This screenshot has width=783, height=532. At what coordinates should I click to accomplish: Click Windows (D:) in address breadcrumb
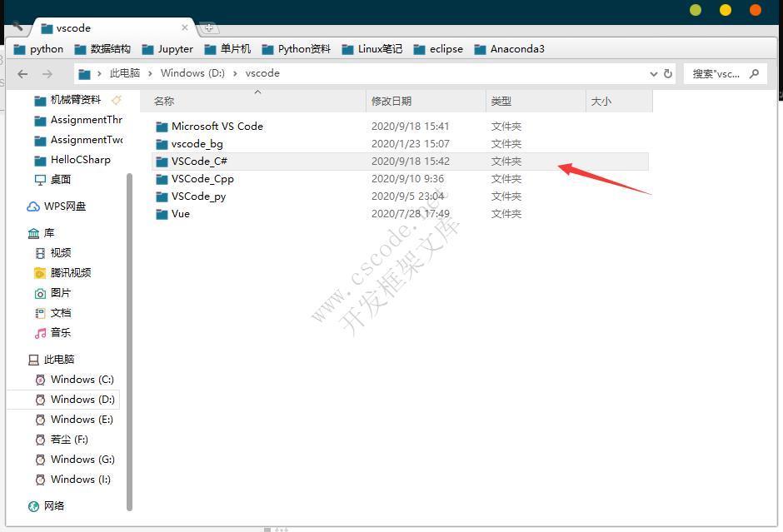(x=192, y=73)
